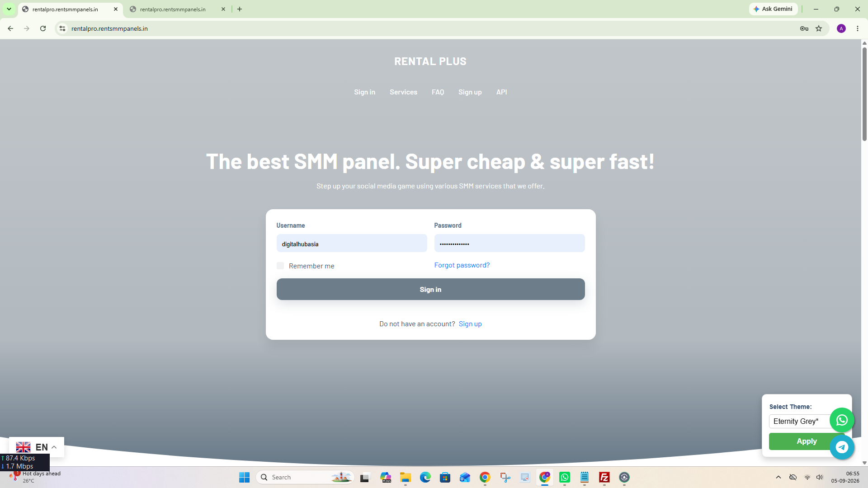Screen dimensions: 868x488
Task: Open the Select Theme dropdown
Action: click(x=799, y=421)
